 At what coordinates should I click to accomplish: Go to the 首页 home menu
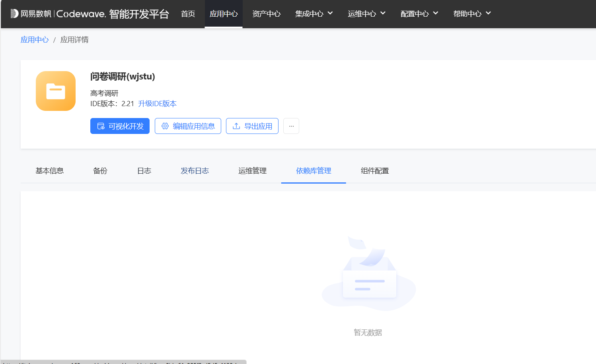click(x=188, y=14)
